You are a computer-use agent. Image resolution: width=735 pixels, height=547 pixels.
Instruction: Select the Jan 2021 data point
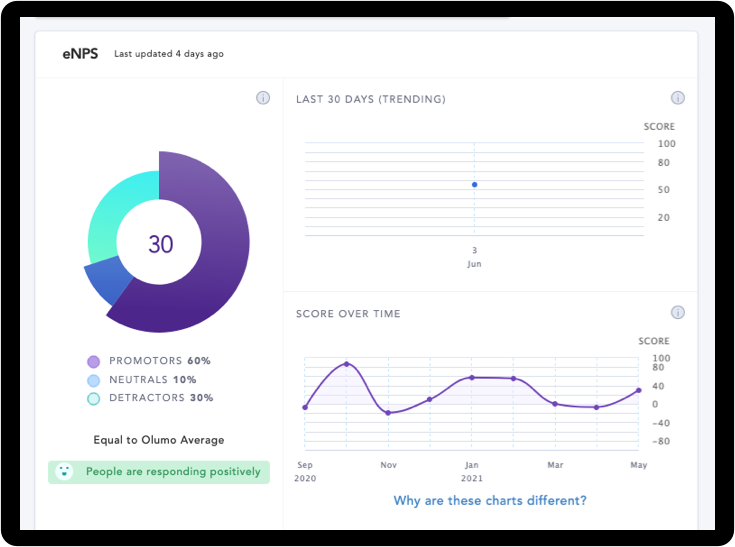coord(472,377)
